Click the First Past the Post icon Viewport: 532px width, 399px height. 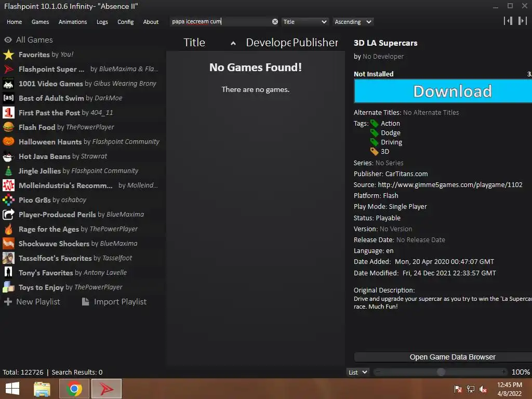coord(8,113)
